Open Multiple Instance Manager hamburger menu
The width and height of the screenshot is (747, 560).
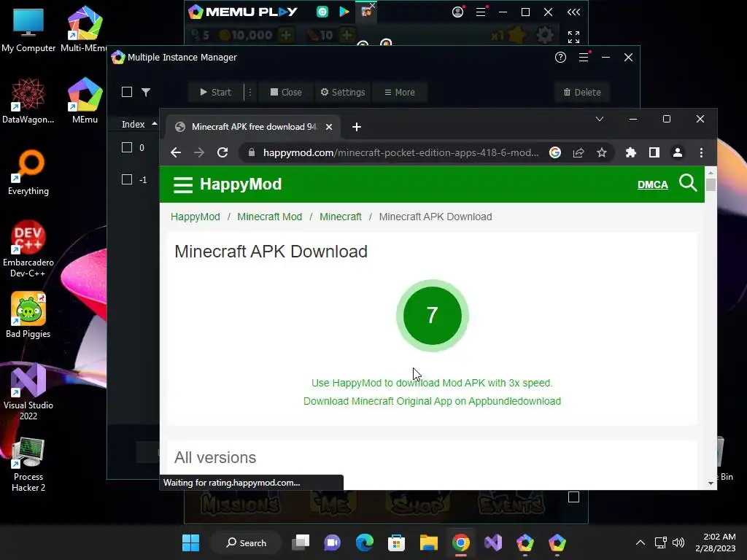pyautogui.click(x=584, y=58)
